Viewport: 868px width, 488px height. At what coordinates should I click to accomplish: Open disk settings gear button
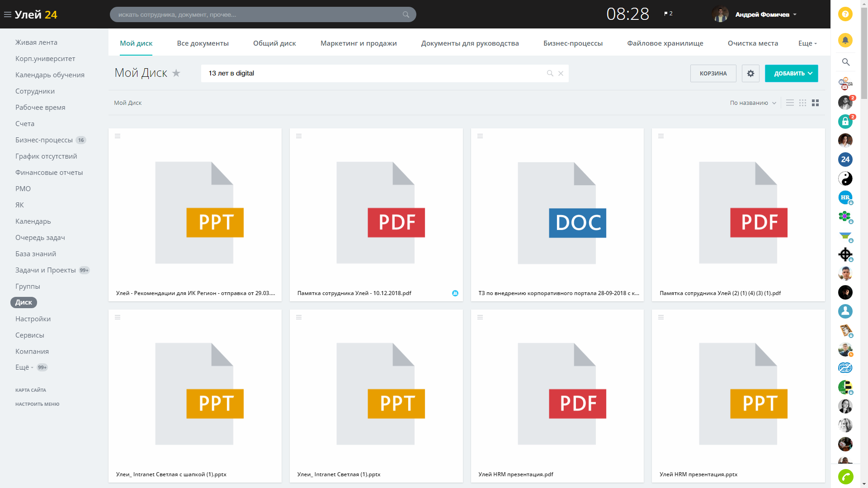[750, 73]
